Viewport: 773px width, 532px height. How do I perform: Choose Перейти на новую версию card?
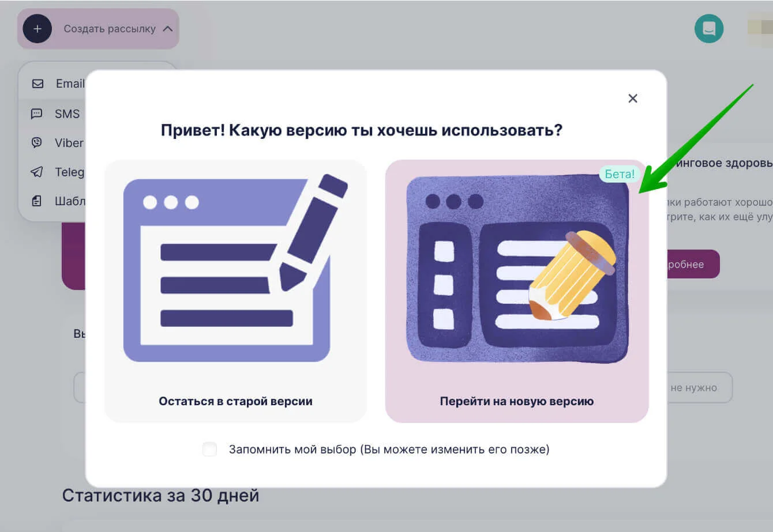517,291
